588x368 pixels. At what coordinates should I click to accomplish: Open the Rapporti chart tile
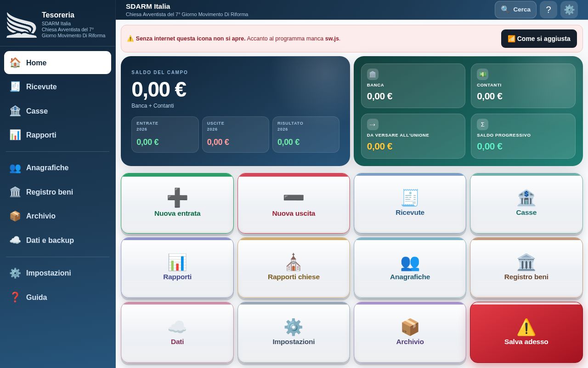pyautogui.click(x=177, y=268)
